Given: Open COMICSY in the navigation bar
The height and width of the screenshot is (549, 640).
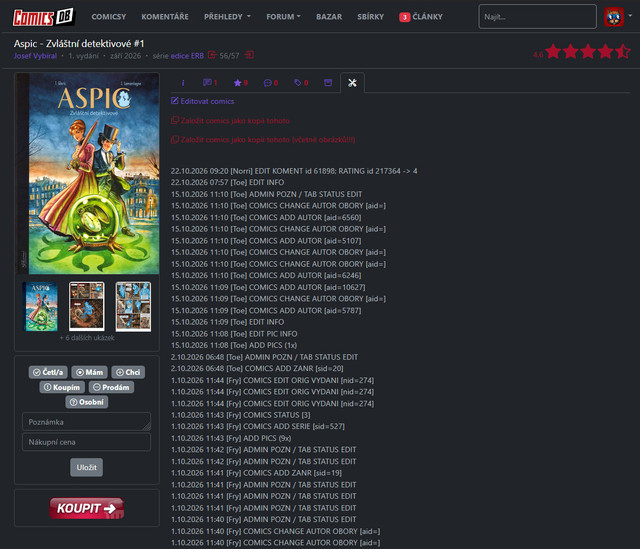Looking at the screenshot, I should (x=109, y=17).
